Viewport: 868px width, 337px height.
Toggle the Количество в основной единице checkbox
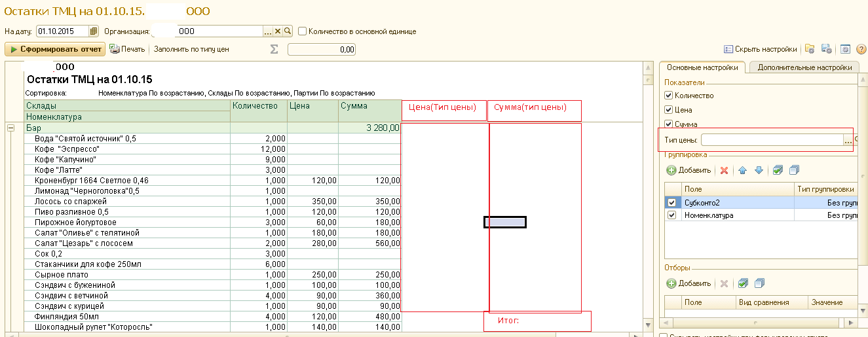point(303,31)
